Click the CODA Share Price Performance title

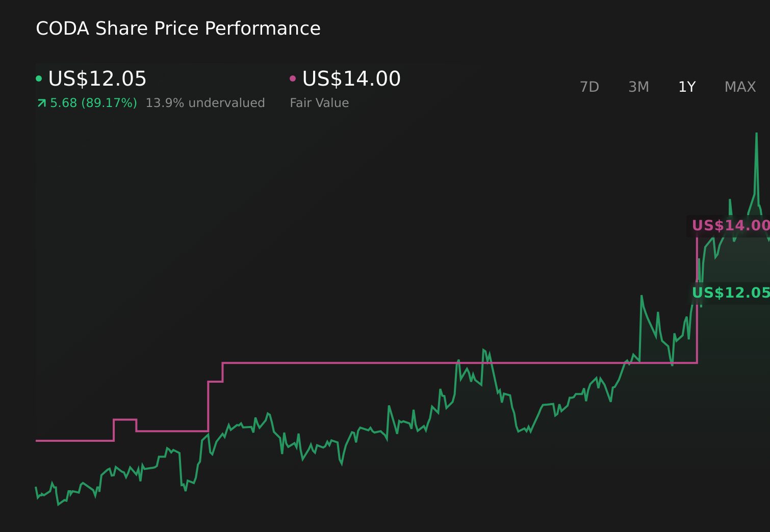178,29
